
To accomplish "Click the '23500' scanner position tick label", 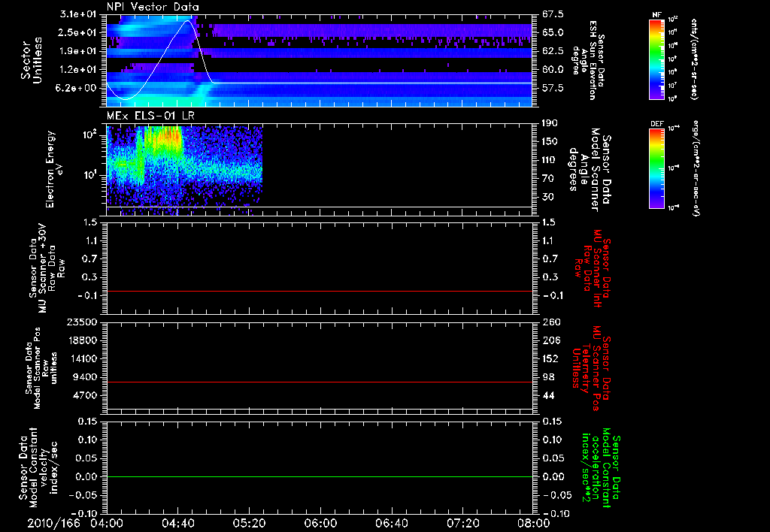I will click(x=82, y=322).
